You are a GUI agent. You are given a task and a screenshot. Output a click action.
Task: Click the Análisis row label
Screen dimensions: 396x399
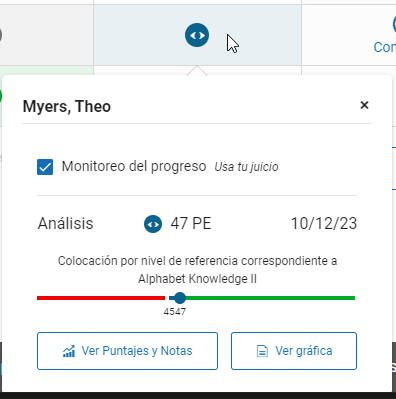[x=66, y=223]
